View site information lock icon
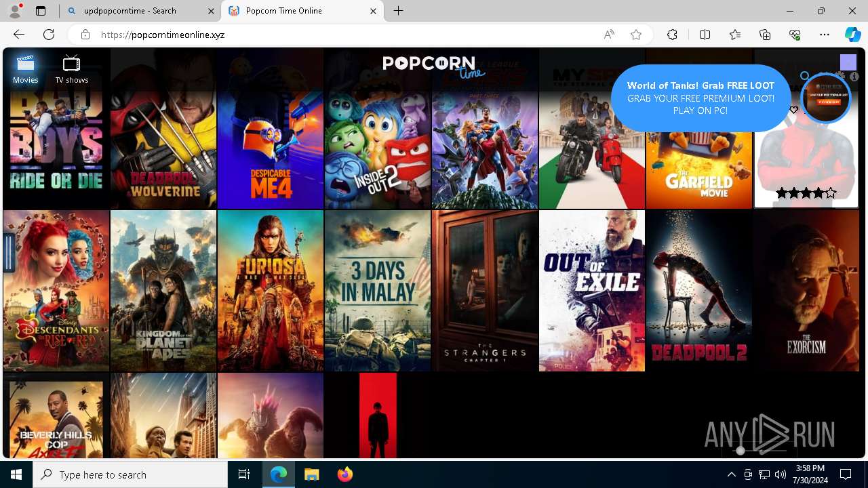The image size is (868, 488). 85,35
